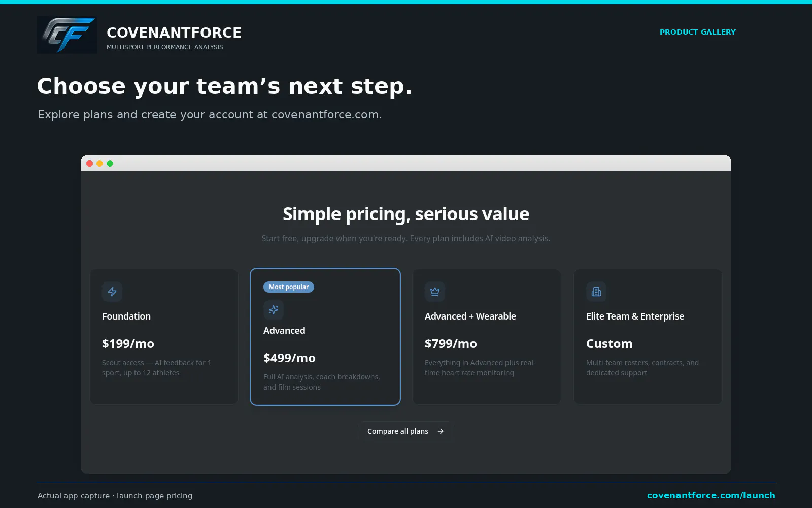Click the Foundation plan lightning bolt icon
Image resolution: width=812 pixels, height=508 pixels.
[112, 292]
